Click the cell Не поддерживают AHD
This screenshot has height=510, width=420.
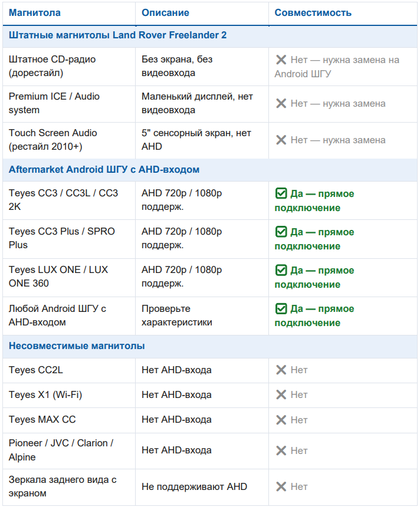tap(202, 486)
